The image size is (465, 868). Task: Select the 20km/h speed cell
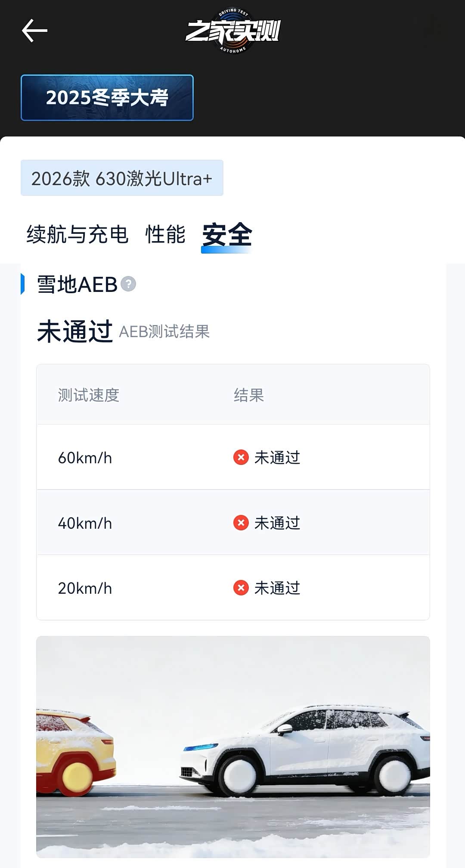tap(85, 588)
